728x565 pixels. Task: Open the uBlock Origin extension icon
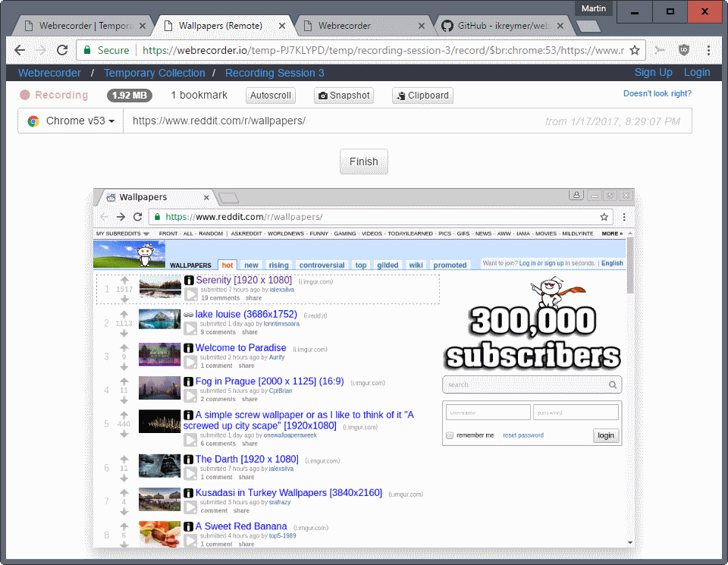[x=683, y=50]
